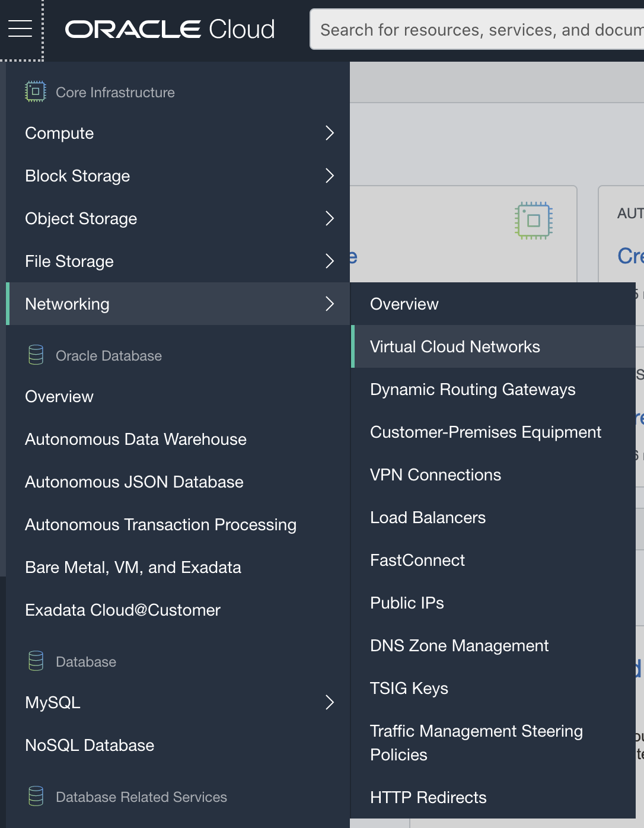Click the green chip icon on dashboard card
Screen dimensions: 644x828
pyautogui.click(x=534, y=221)
